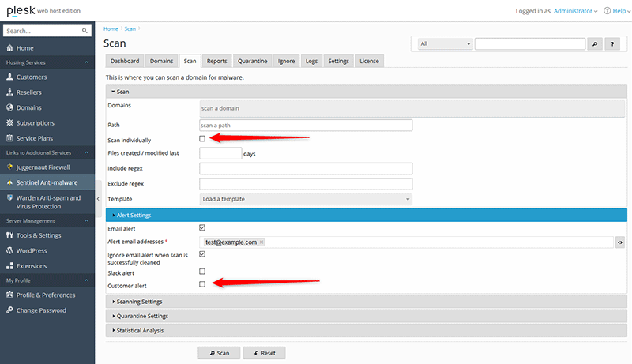Collapse Links to Additional Services group

click(x=47, y=152)
